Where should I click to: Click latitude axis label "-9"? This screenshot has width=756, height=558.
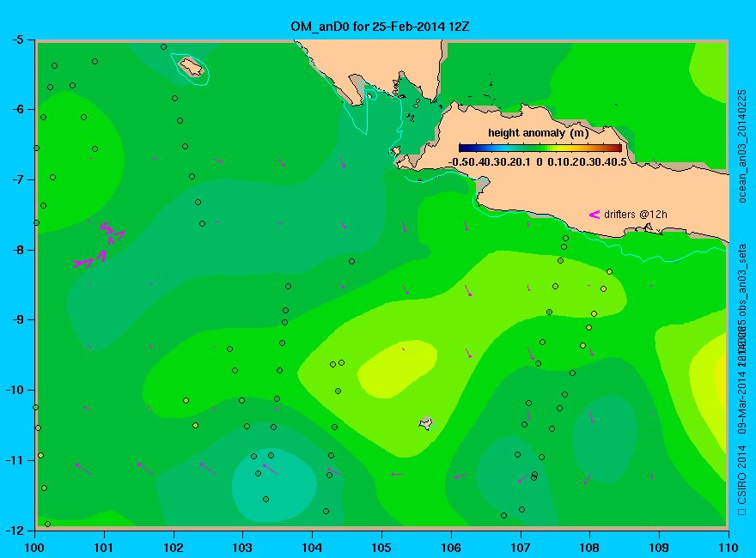coord(17,320)
